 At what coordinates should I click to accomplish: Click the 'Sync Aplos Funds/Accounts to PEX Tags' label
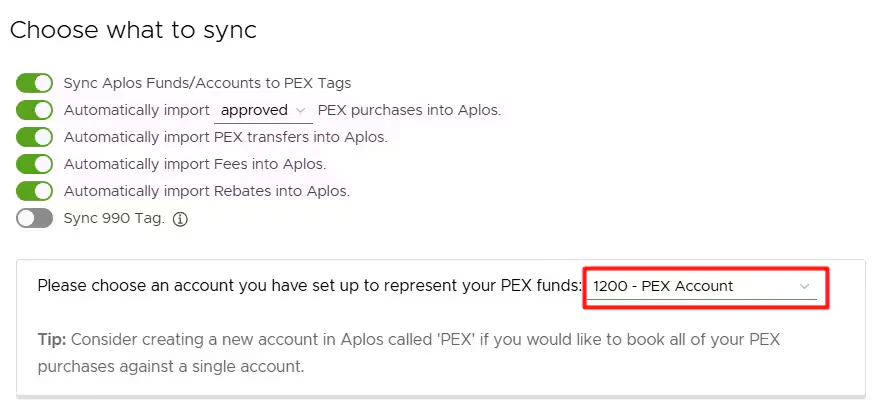pyautogui.click(x=207, y=83)
